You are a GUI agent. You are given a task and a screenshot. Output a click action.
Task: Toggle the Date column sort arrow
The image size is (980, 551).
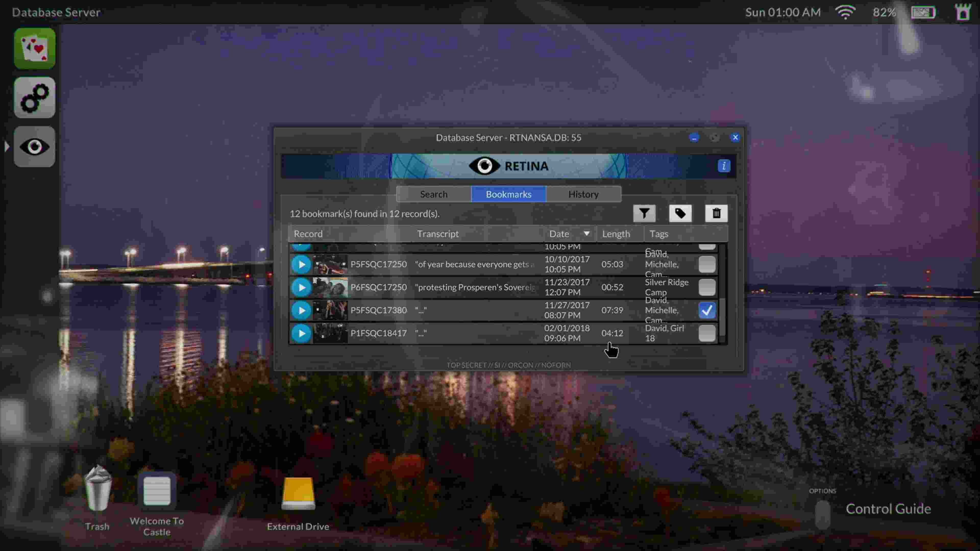click(x=587, y=233)
